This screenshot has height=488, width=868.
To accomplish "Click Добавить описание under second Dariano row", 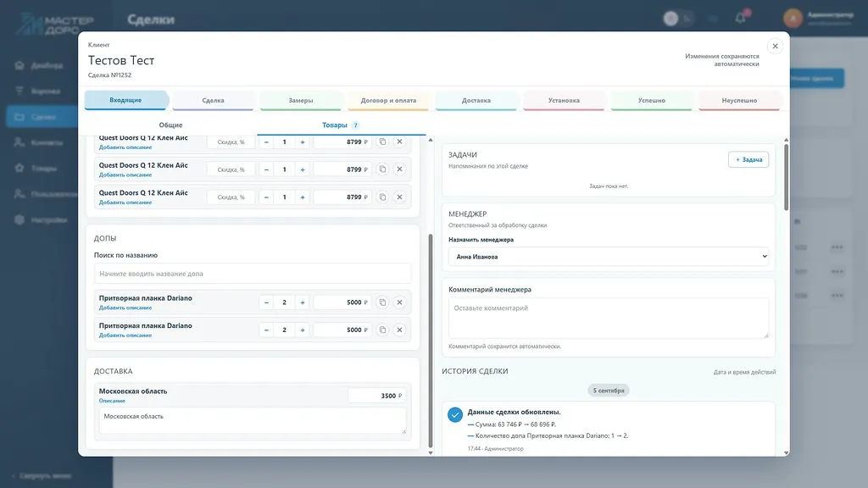I will click(125, 335).
